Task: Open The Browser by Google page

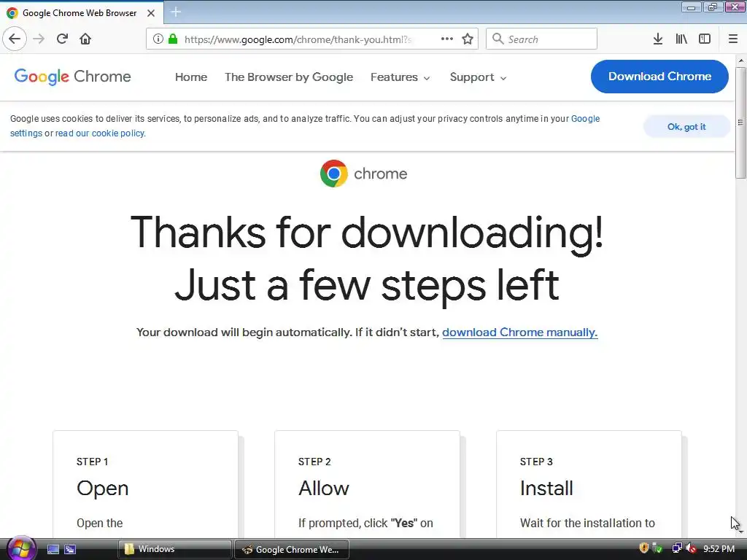Action: tap(289, 77)
